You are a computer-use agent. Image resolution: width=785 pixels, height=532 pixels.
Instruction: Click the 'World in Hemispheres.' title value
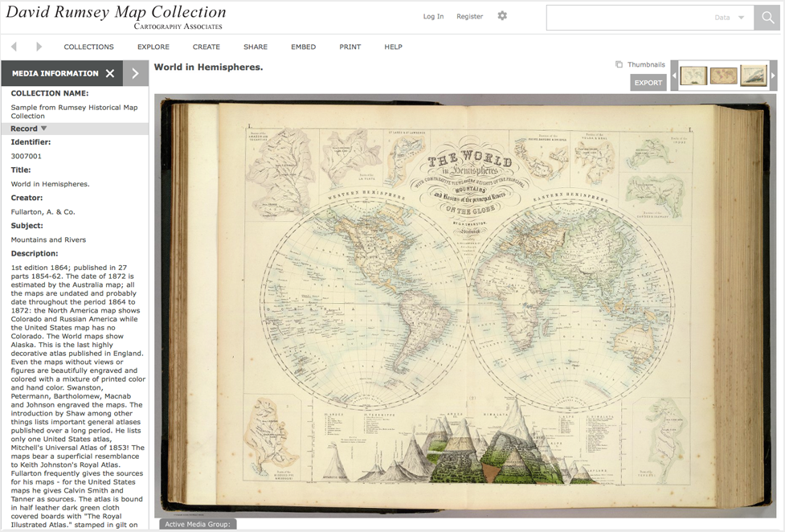tap(50, 184)
